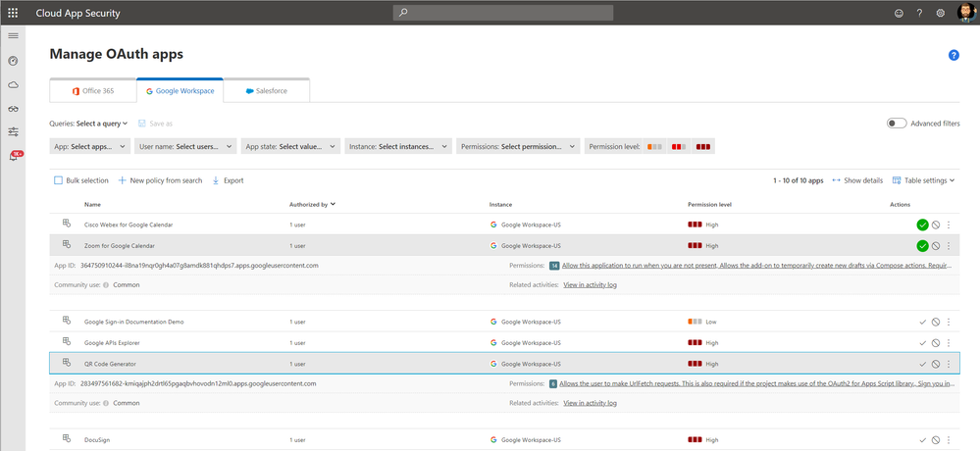Open the App state filter dropdown
This screenshot has height=451, width=980.
290,147
